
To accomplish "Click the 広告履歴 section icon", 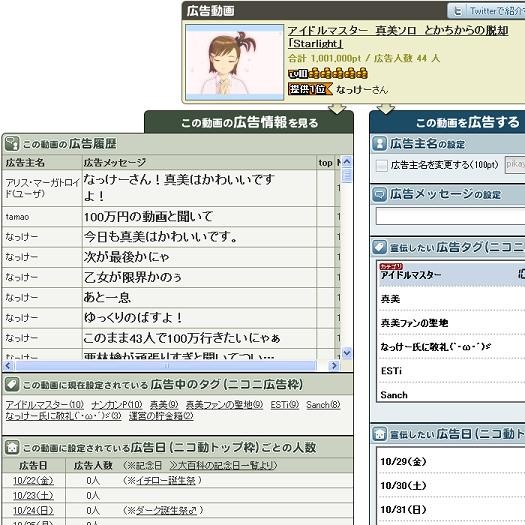I will 12,144.
